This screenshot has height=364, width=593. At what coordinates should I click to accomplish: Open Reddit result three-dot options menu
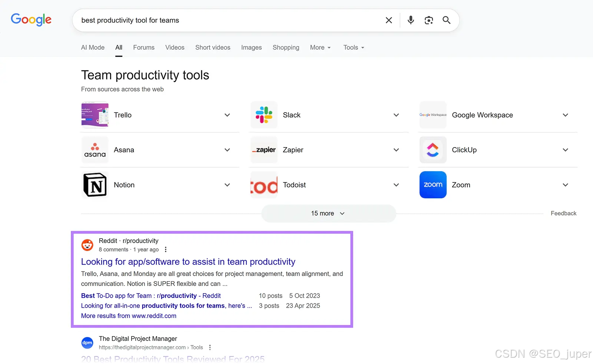tap(166, 249)
